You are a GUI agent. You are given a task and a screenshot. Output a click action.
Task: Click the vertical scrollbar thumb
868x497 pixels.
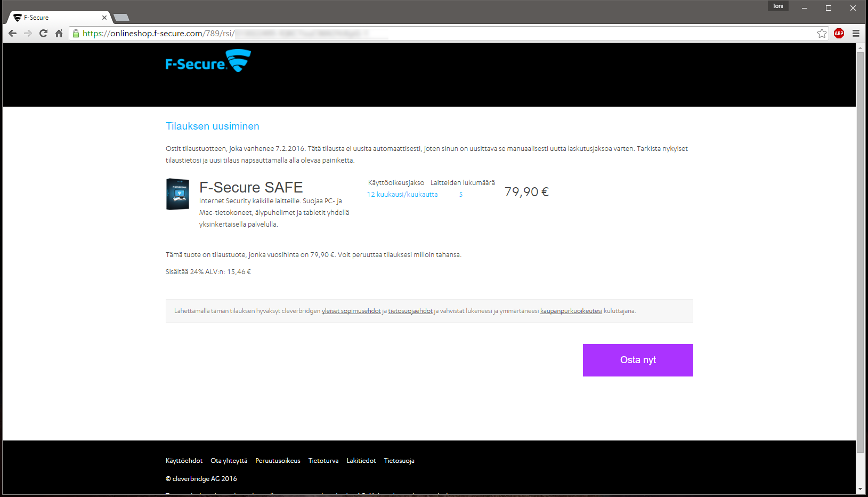tap(860, 252)
